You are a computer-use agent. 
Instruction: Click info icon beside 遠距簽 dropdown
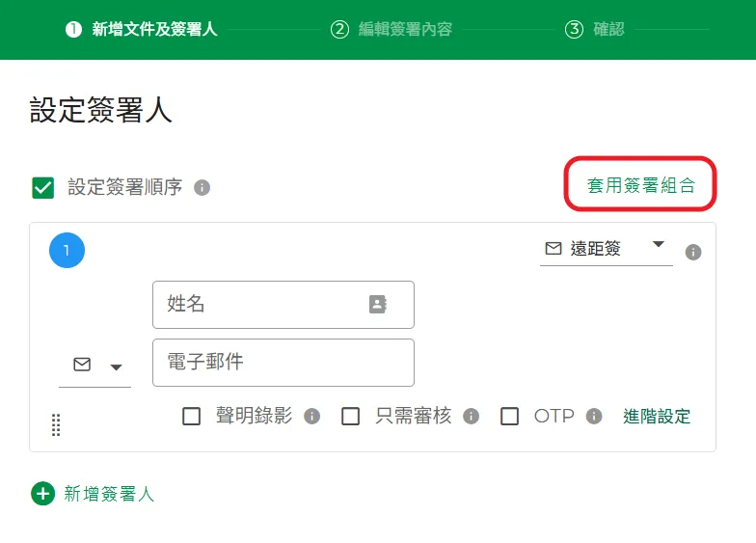[693, 253]
